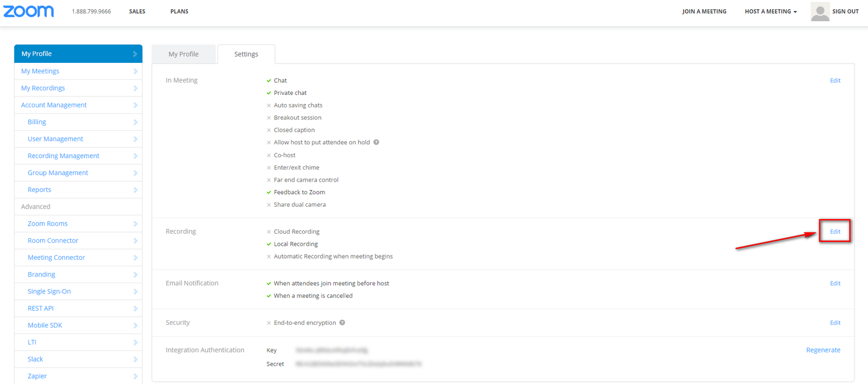Open the Sales menu item
868x384 pixels.
[137, 11]
